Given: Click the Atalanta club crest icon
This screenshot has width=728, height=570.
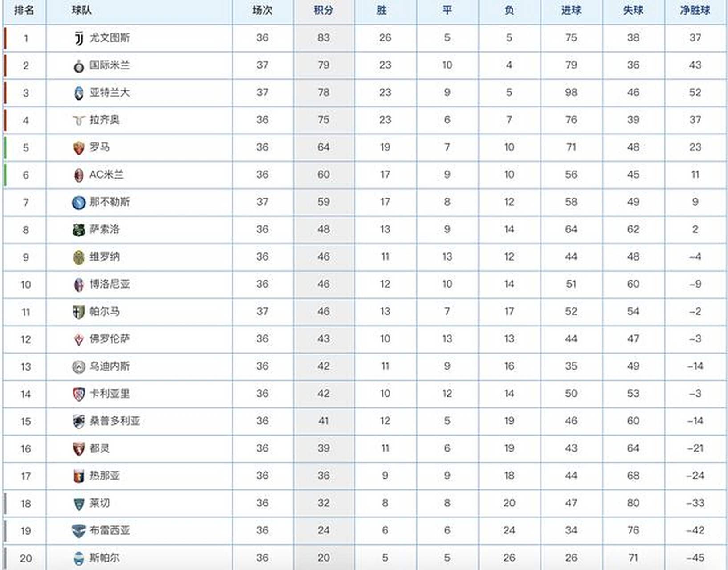Looking at the screenshot, I should pos(79,93).
